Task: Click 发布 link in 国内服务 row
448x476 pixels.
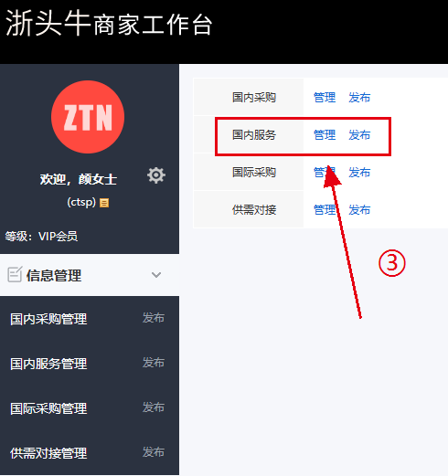Action: pyautogui.click(x=359, y=135)
